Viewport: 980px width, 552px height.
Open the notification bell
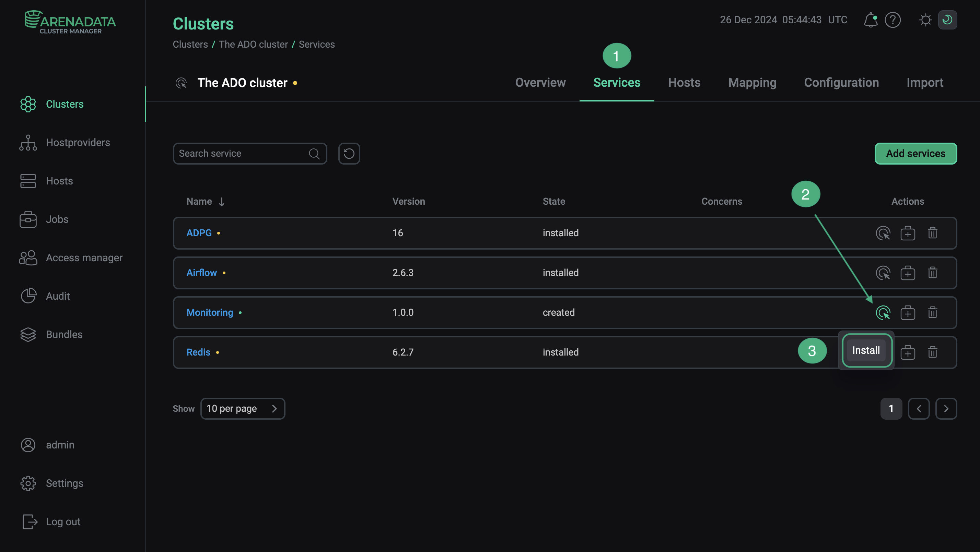[x=871, y=20]
